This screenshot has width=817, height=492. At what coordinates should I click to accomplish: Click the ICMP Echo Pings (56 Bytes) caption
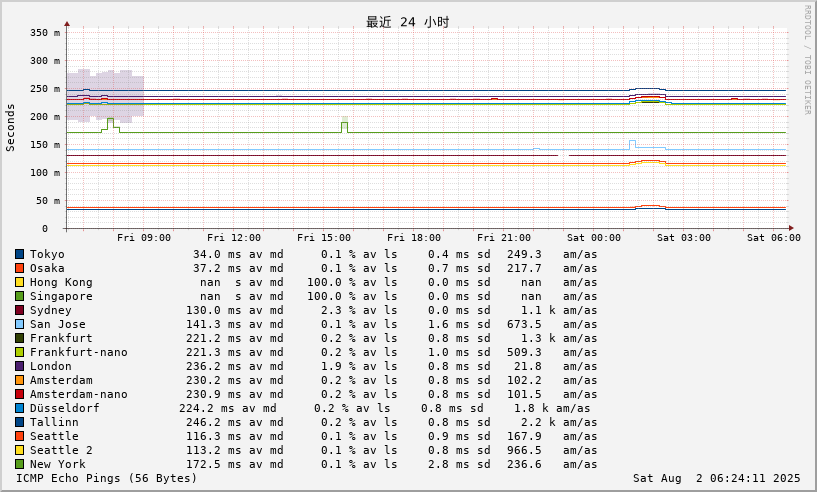pyautogui.click(x=107, y=478)
